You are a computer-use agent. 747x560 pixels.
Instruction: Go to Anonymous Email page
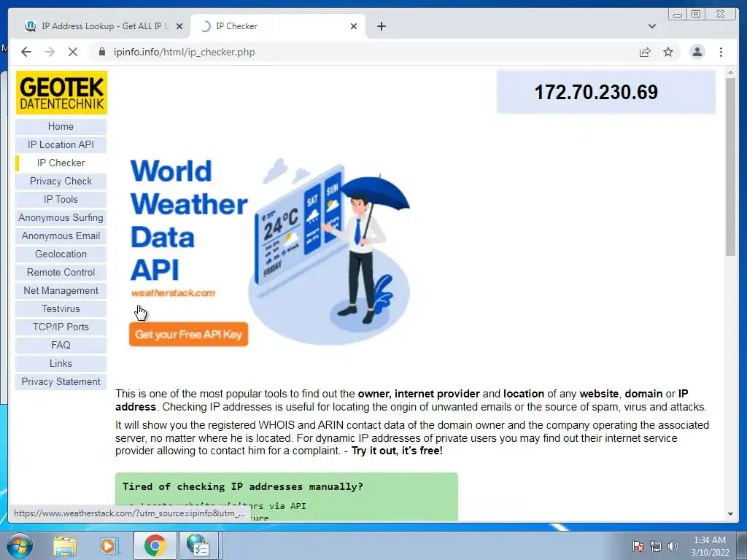[61, 236]
